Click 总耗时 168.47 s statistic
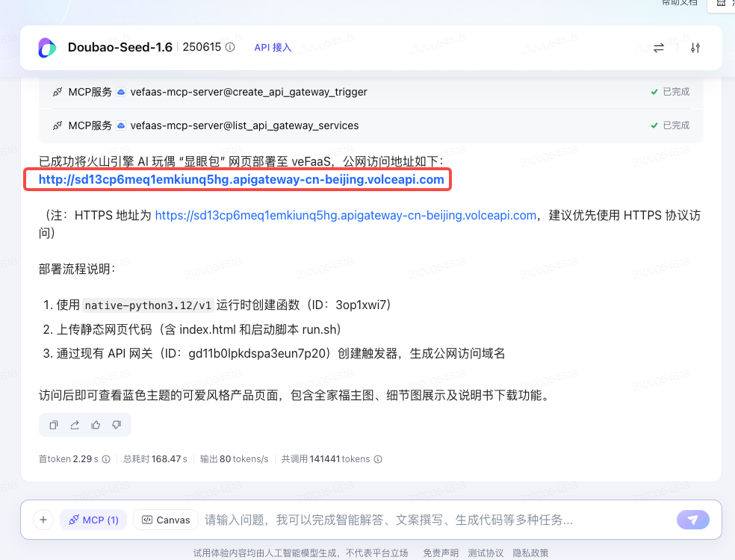735x560 pixels. (x=155, y=459)
